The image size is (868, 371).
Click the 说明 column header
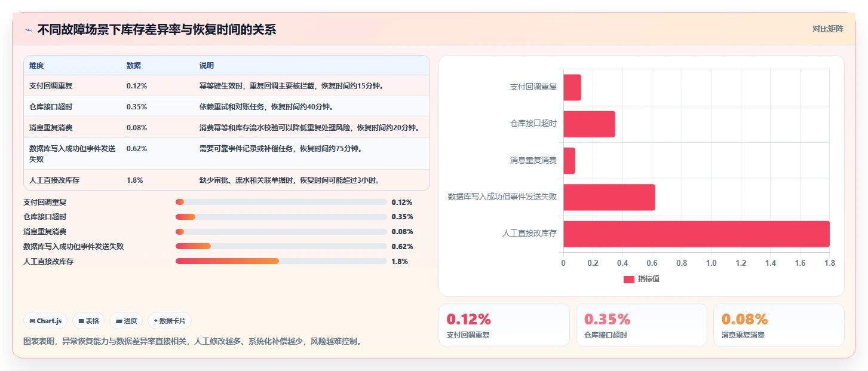(x=207, y=66)
